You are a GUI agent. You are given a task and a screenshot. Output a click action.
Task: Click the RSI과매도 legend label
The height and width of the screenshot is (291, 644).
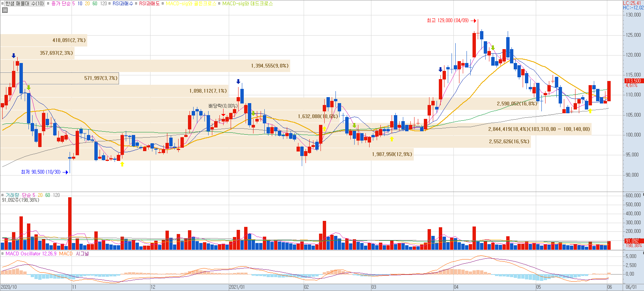149,3
